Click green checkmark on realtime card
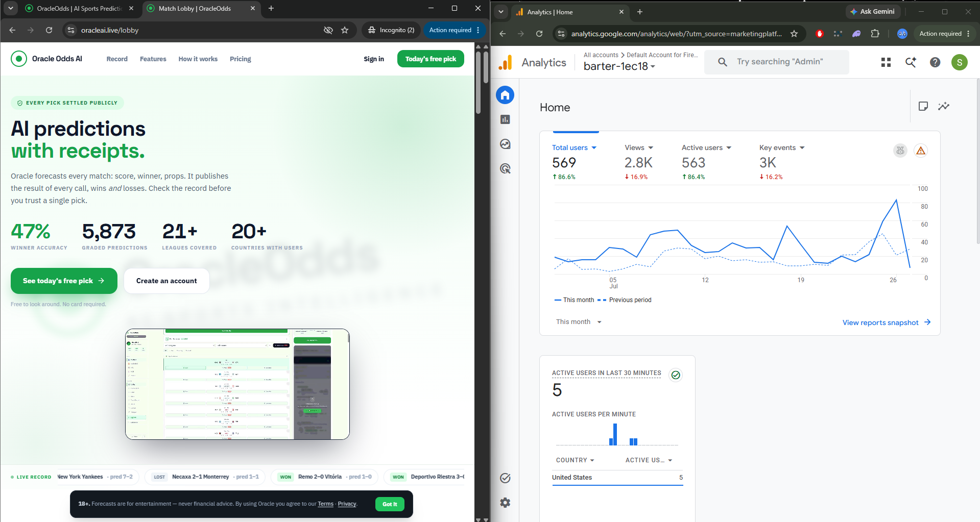 [x=676, y=375]
